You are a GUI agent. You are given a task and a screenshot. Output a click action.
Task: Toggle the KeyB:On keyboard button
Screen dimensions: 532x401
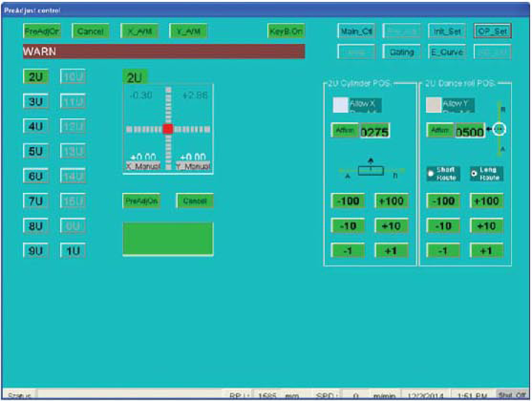[x=286, y=32]
